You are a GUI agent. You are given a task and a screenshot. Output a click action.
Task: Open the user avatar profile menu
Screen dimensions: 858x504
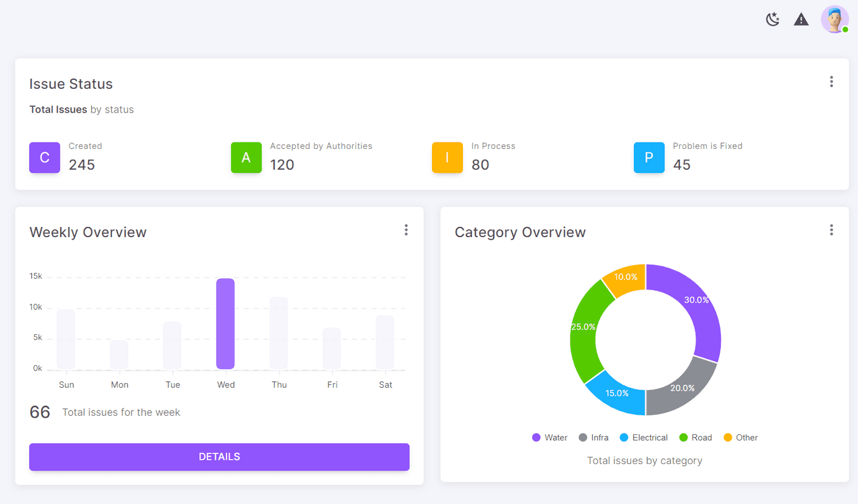pyautogui.click(x=835, y=20)
